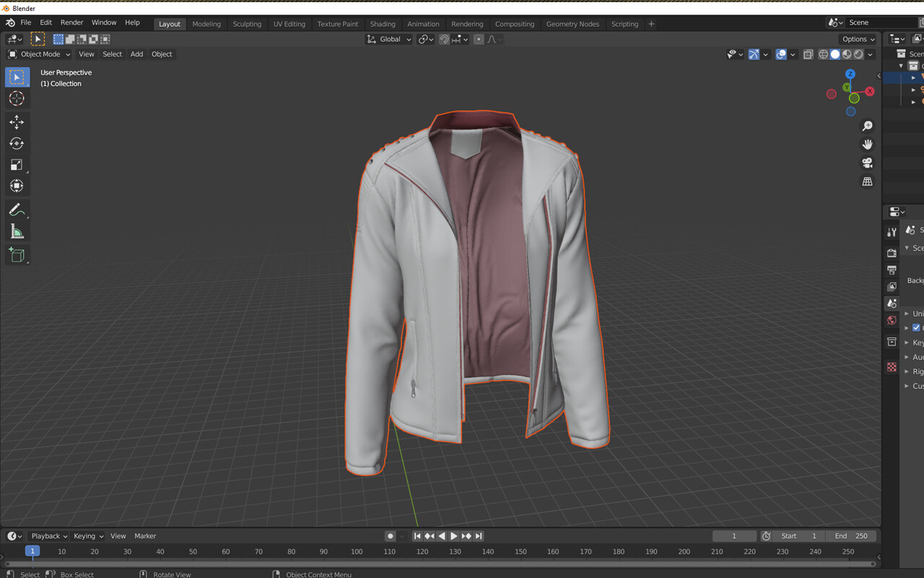Select the Scale tool
This screenshot has height=578, width=924.
point(17,165)
